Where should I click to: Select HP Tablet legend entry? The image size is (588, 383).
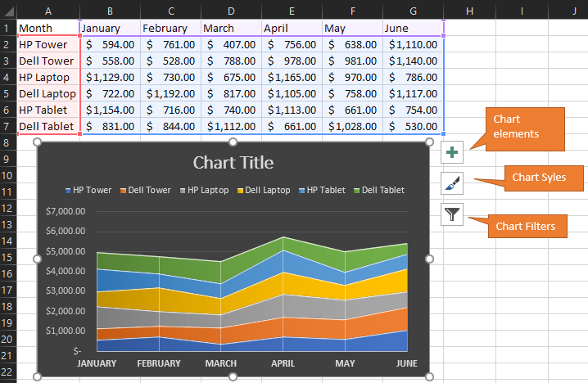pos(322,190)
